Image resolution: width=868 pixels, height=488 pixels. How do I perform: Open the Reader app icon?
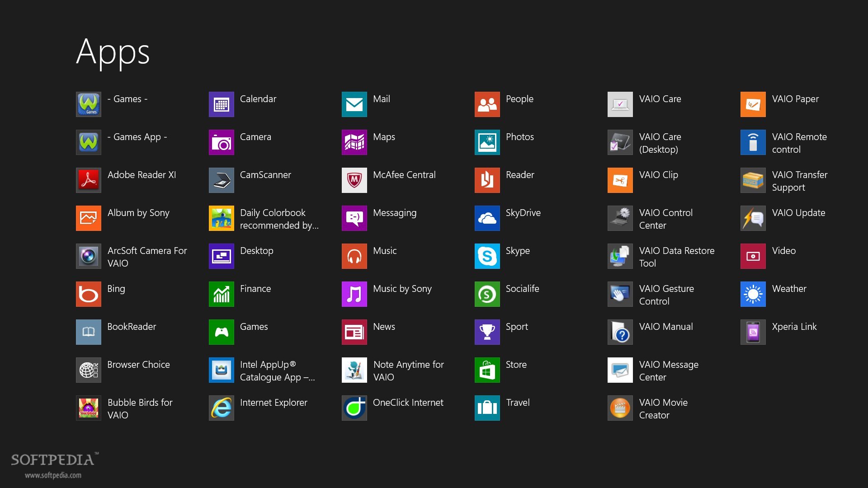[x=487, y=180]
